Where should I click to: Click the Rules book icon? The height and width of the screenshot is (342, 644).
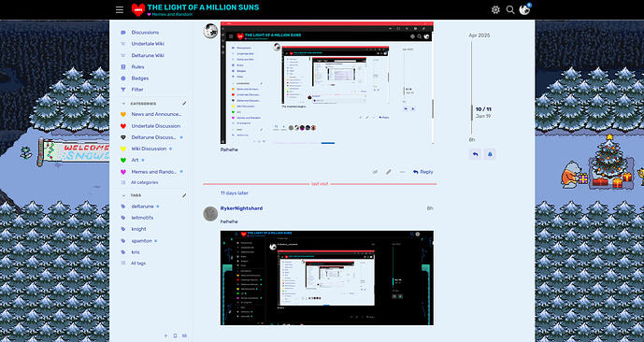tap(123, 66)
